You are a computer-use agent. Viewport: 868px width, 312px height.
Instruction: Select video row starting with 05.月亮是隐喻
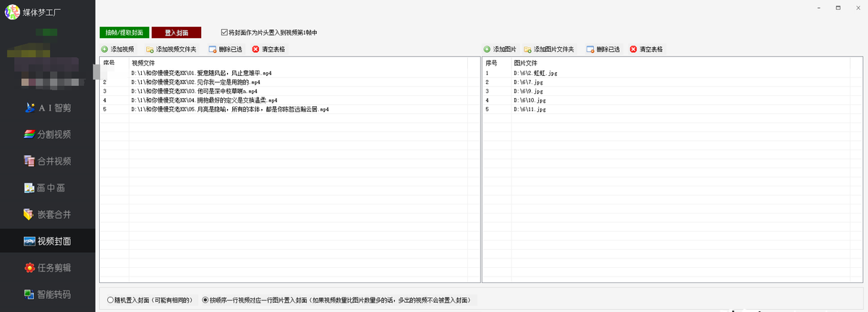289,110
